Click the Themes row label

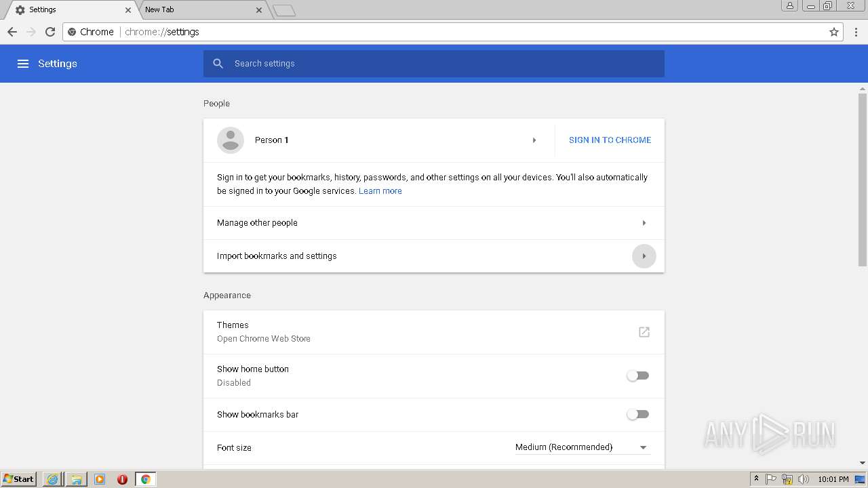point(233,325)
